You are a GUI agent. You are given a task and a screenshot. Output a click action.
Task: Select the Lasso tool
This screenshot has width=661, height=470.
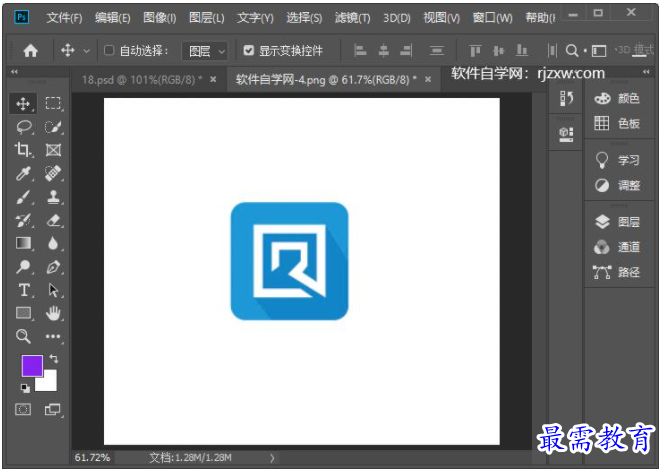click(24, 127)
